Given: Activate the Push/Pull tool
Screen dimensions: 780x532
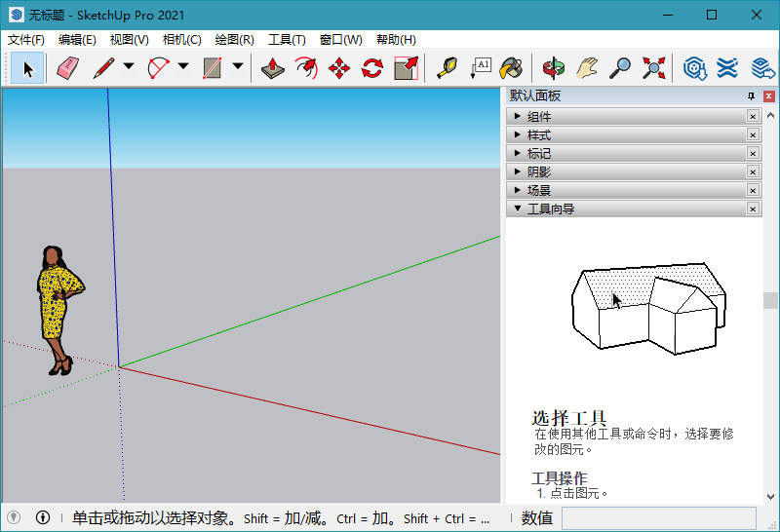Looking at the screenshot, I should tap(273, 68).
